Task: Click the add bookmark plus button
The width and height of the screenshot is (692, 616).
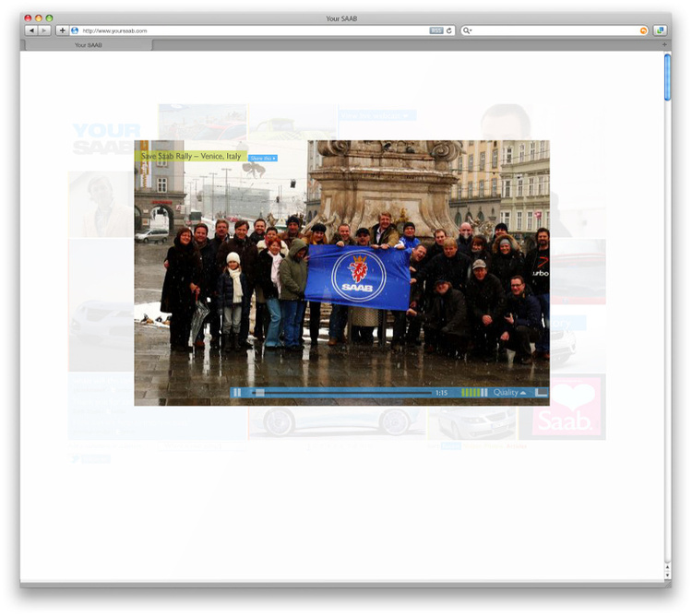Action: coord(62,30)
